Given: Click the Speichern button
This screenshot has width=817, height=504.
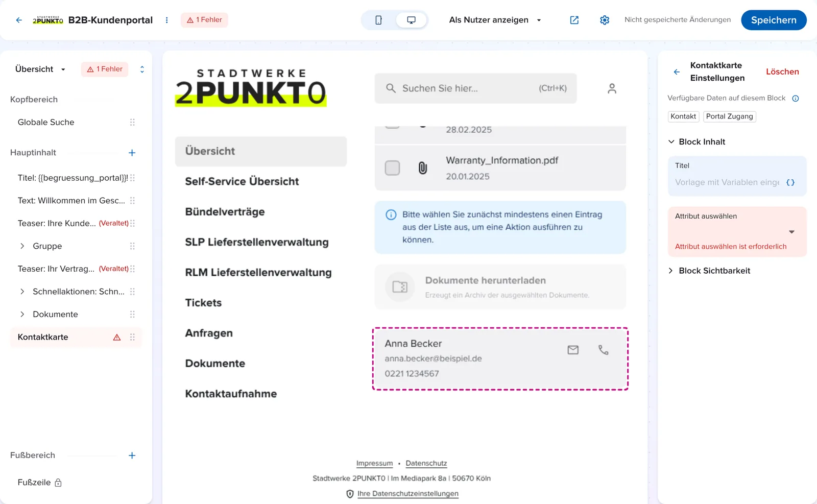Looking at the screenshot, I should (x=774, y=20).
